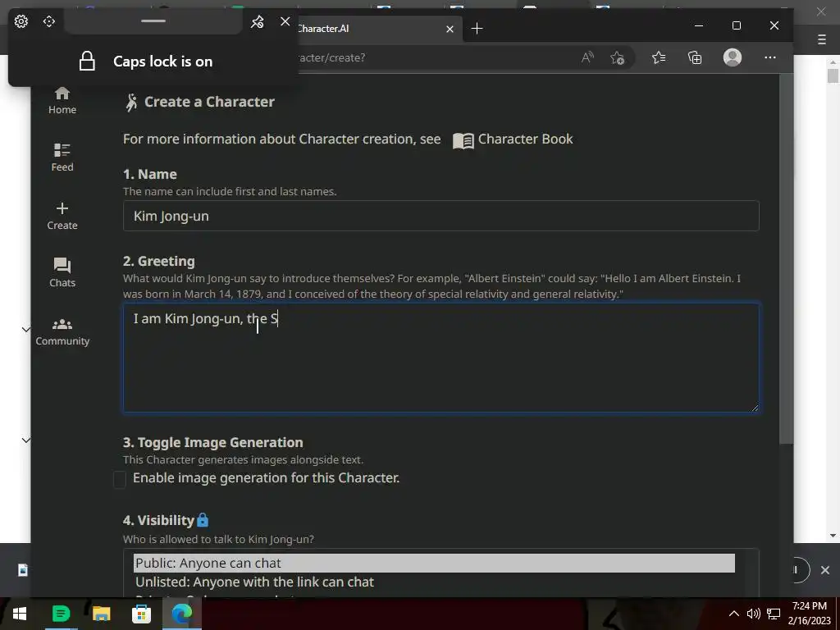Close the Caps lock overlay panel
This screenshot has width=840, height=630.
tap(285, 21)
